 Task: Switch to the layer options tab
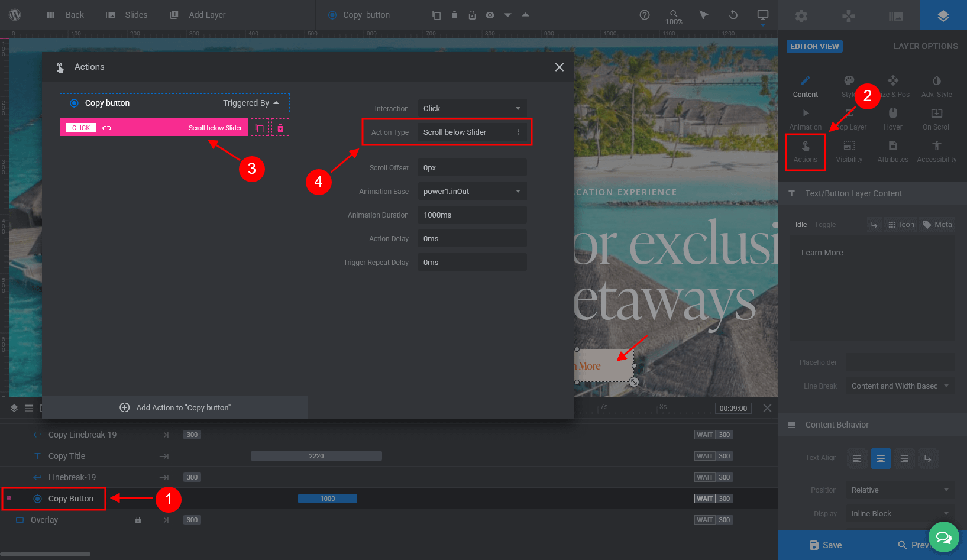click(x=943, y=15)
